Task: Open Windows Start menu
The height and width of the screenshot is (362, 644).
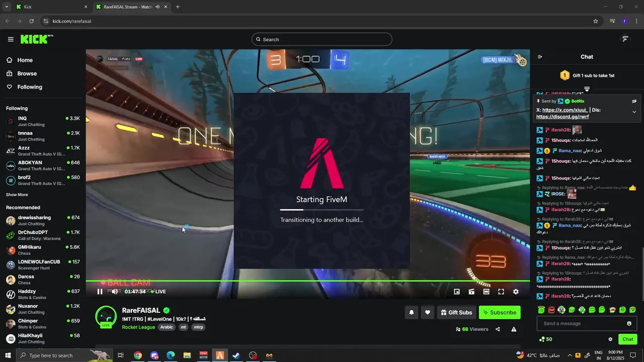Action: (x=8, y=355)
